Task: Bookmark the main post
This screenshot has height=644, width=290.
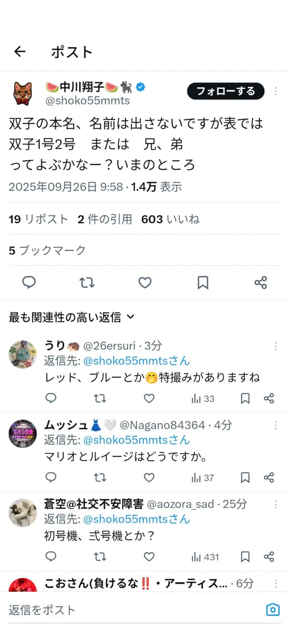Action: click(x=203, y=283)
